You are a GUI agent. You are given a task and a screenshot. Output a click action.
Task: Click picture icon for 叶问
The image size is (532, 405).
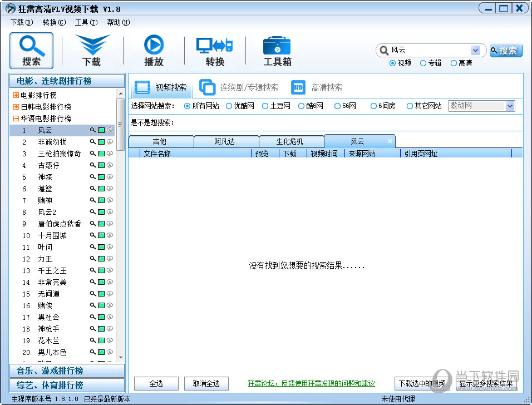(101, 247)
